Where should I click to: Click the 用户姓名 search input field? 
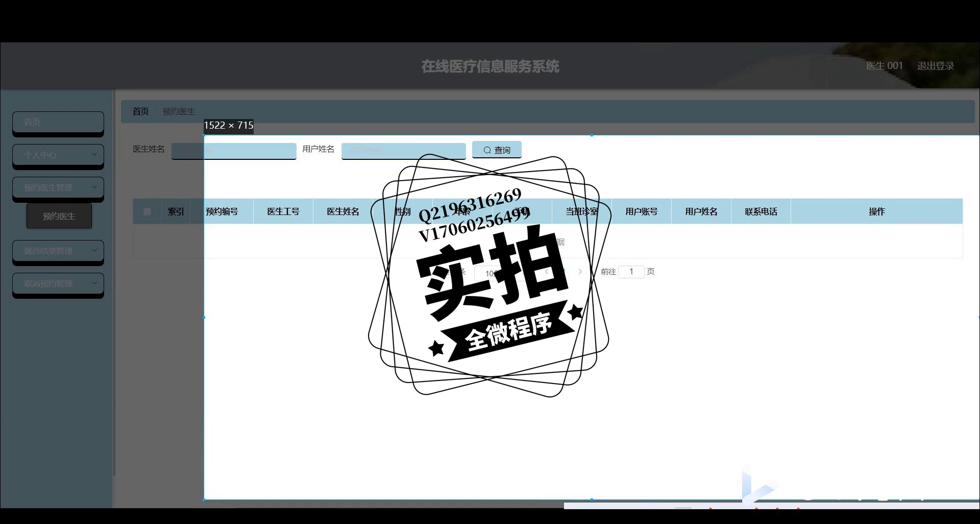(404, 151)
